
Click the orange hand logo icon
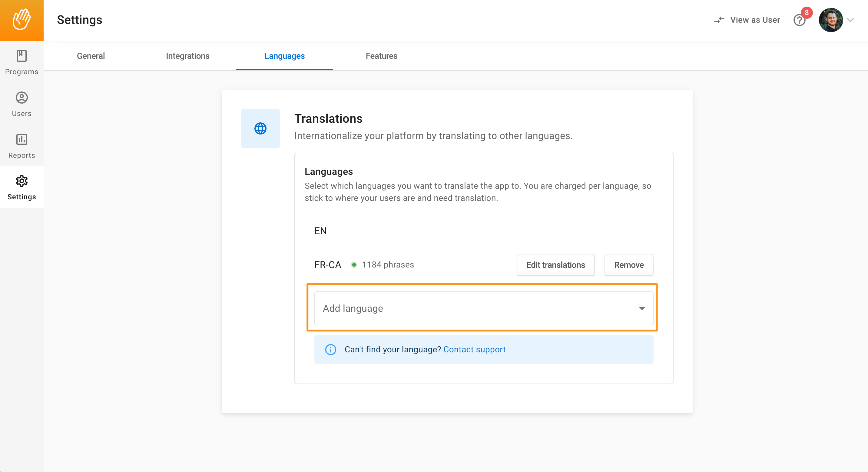click(22, 20)
